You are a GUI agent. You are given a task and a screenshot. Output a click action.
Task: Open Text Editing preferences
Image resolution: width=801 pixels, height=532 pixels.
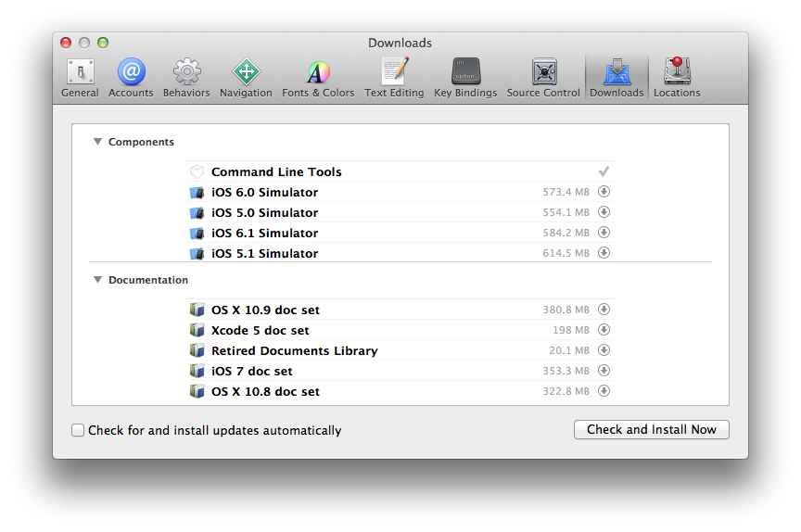pos(394,78)
